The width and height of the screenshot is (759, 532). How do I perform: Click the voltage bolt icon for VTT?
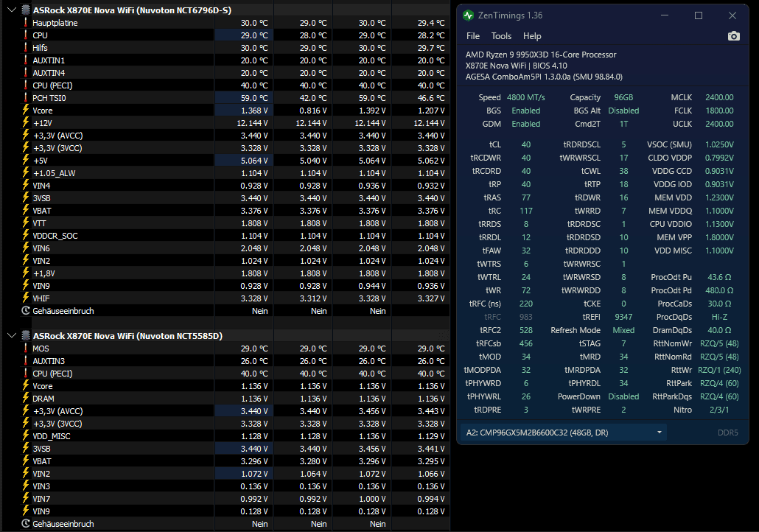(x=26, y=223)
